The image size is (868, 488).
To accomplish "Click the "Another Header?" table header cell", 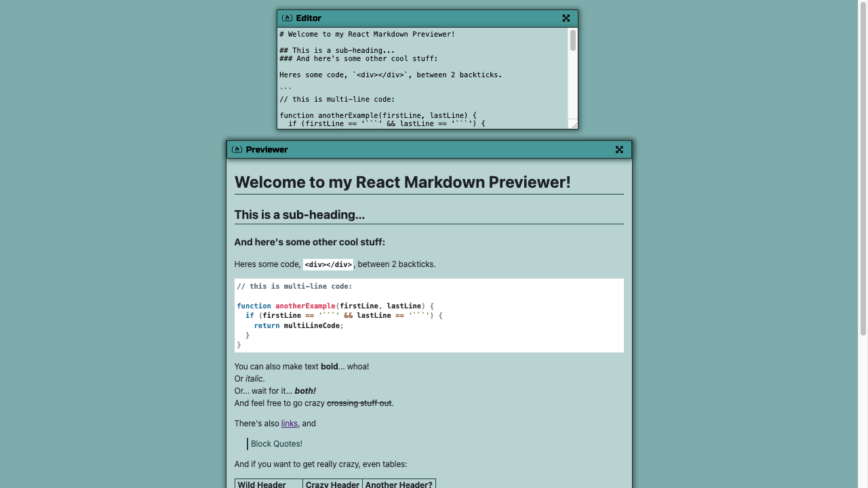I will click(x=399, y=484).
